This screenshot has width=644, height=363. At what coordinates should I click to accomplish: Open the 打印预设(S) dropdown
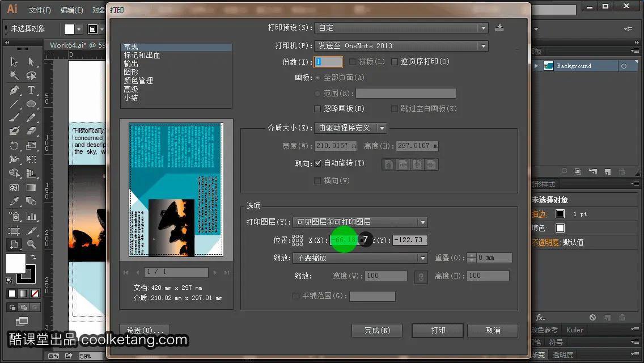pyautogui.click(x=401, y=28)
